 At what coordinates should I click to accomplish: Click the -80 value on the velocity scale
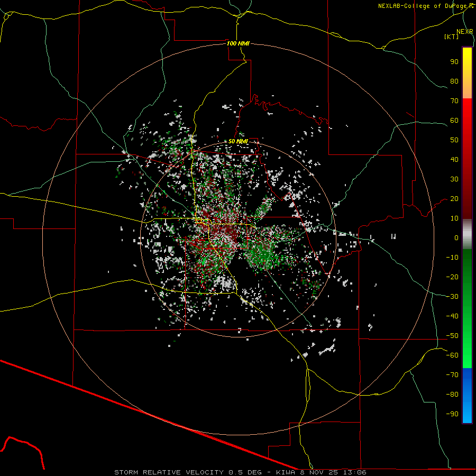(452, 395)
